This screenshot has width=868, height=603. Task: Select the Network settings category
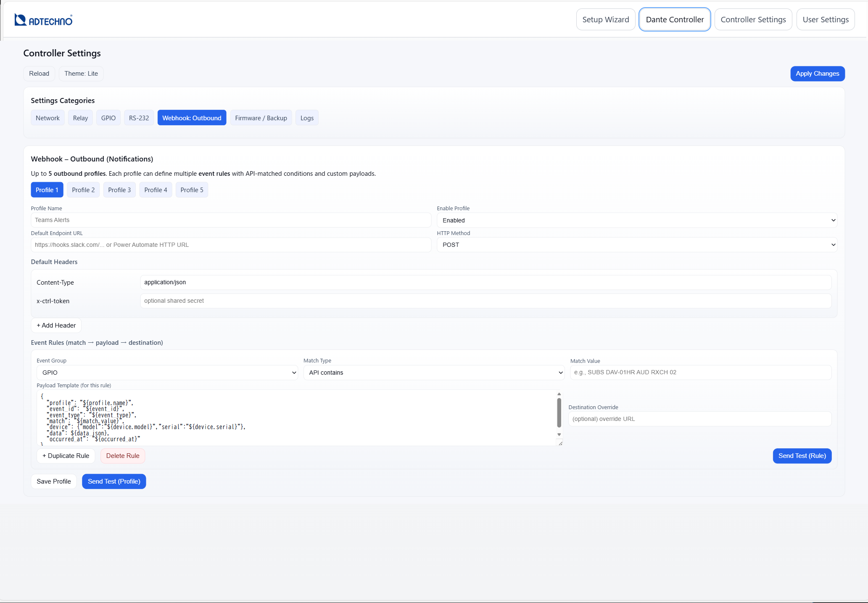pyautogui.click(x=47, y=118)
